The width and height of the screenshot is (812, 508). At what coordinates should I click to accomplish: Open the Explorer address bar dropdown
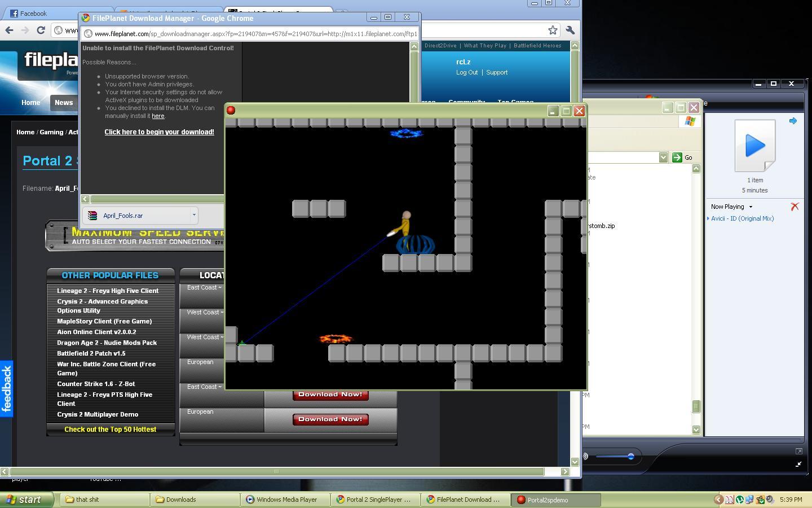point(663,157)
